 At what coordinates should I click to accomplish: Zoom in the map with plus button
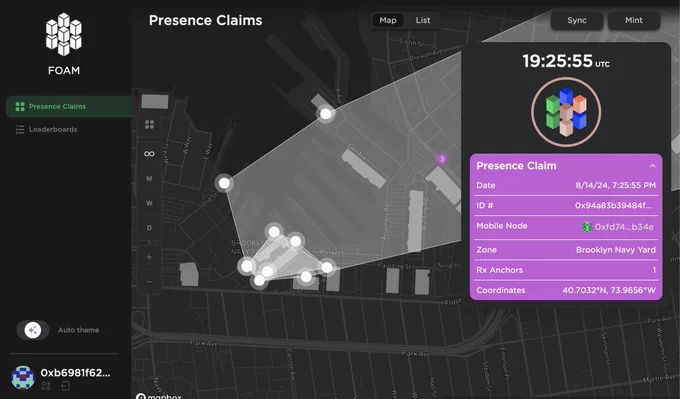(x=149, y=257)
